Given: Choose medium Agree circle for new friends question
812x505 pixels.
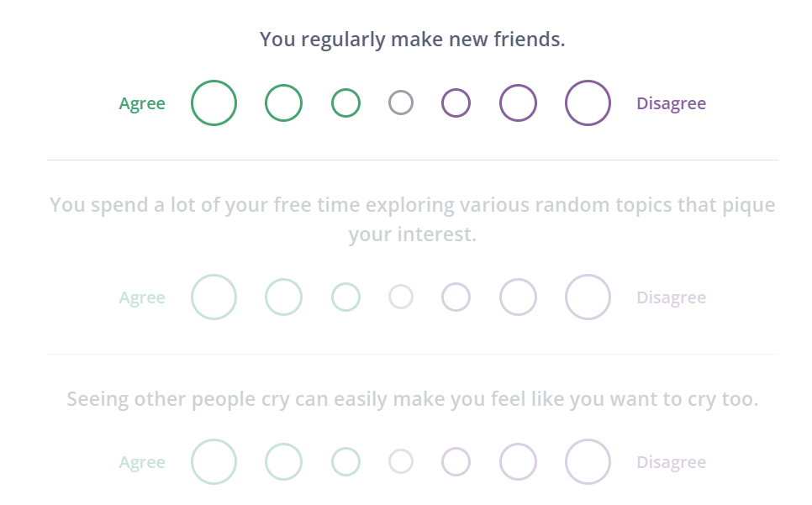Looking at the screenshot, I should point(283,103).
